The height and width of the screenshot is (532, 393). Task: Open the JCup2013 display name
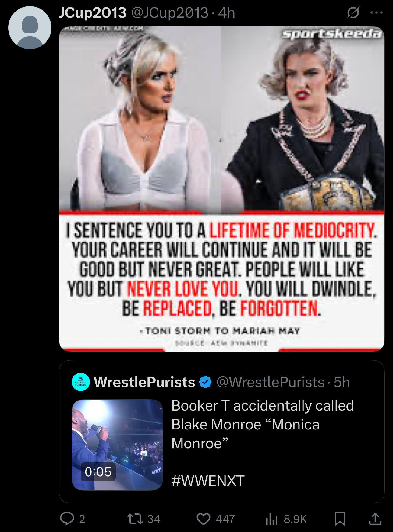click(x=93, y=13)
